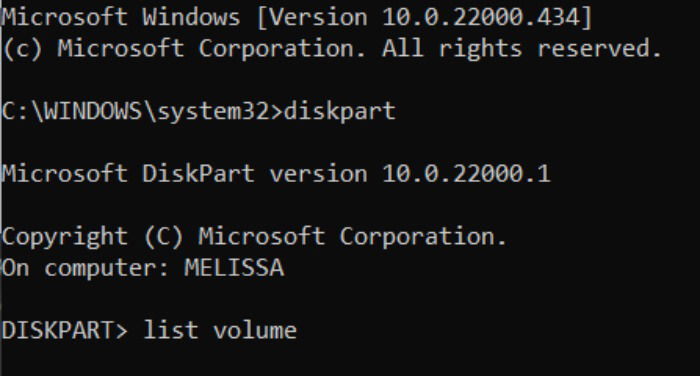Click the 'Copyright (C)' text
This screenshot has height=376, width=700.
click(92, 236)
